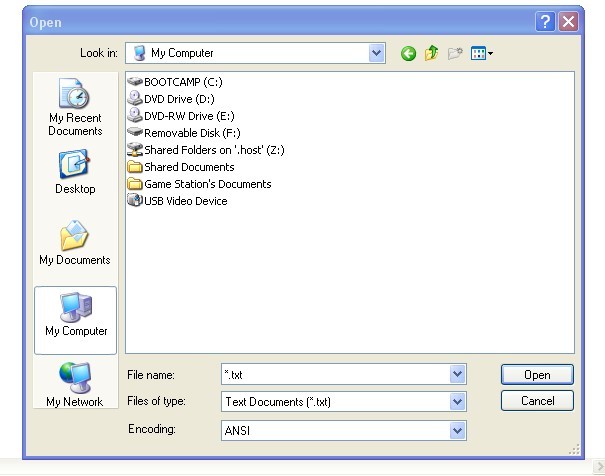
Task: Open My Documents from places bar
Action: point(75,243)
